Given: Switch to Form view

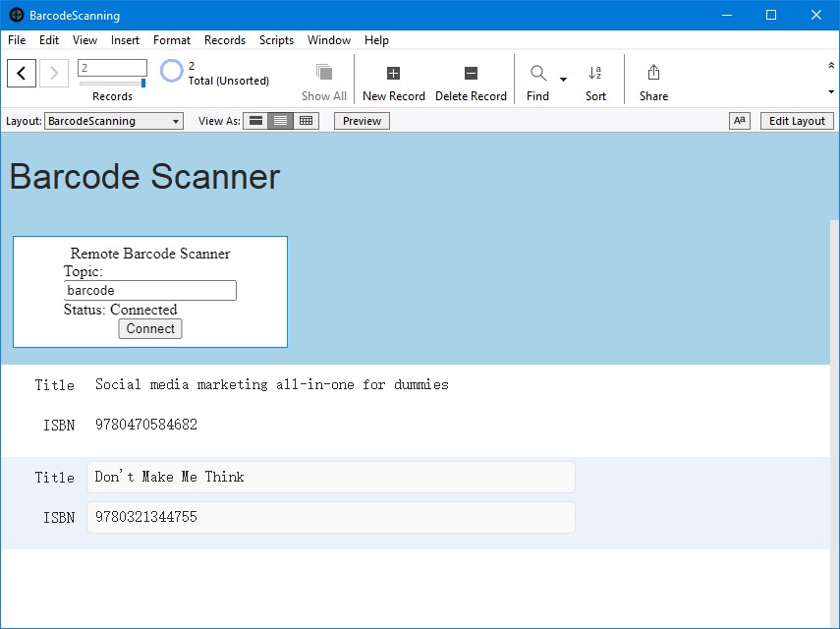Looking at the screenshot, I should tap(255, 121).
